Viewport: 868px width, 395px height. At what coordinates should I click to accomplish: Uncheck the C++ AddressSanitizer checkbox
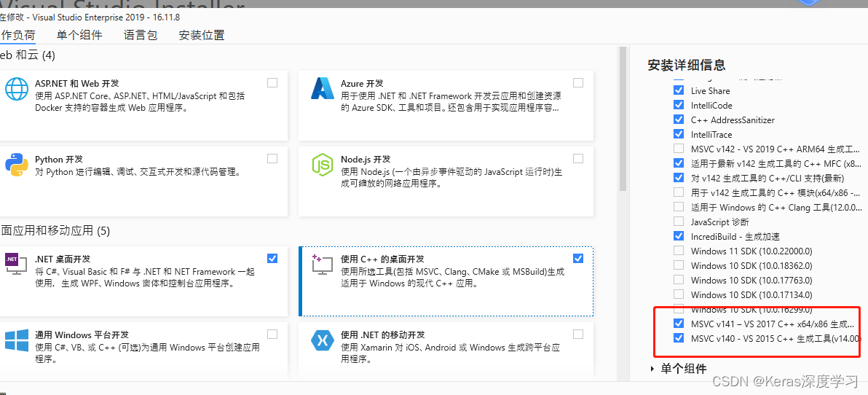678,120
